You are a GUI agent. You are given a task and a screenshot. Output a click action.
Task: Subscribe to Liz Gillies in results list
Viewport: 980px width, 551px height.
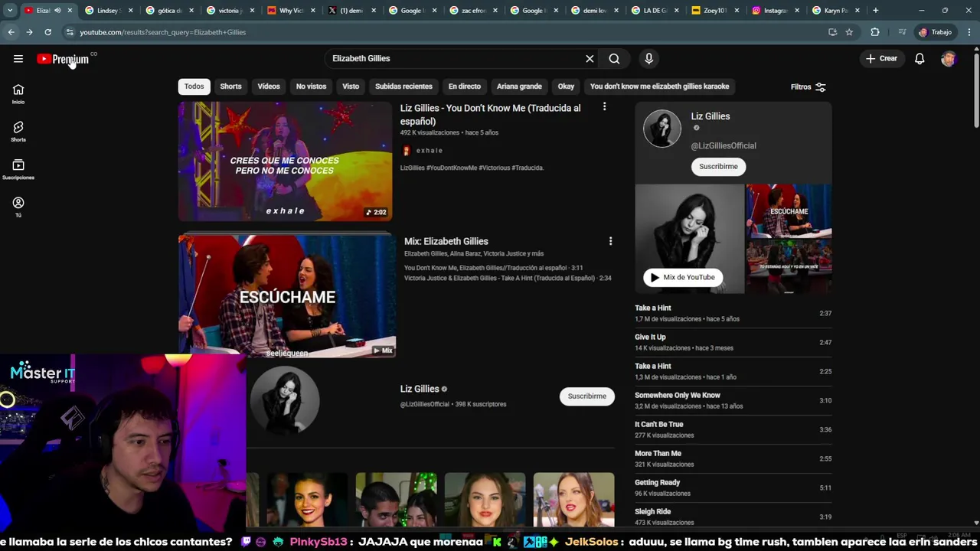tap(586, 396)
